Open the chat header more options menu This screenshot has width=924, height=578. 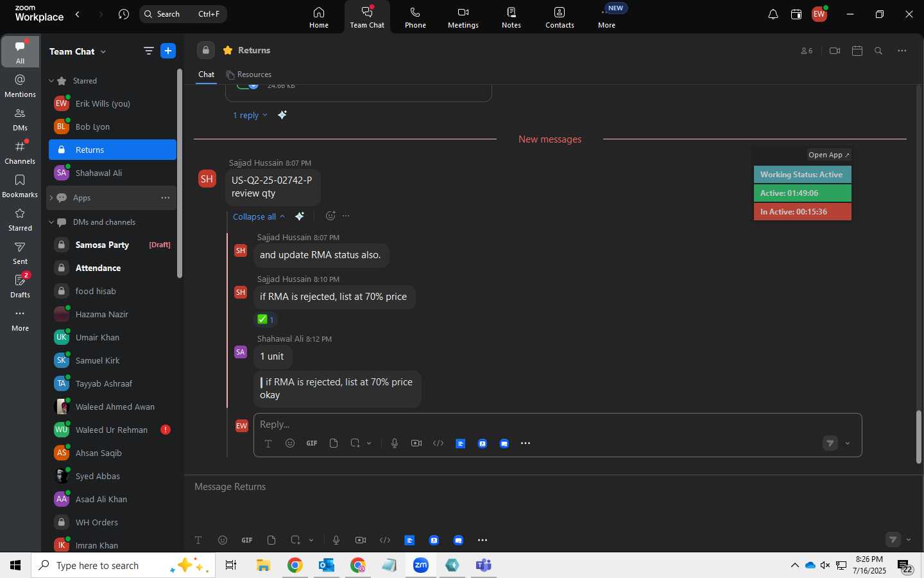[902, 51]
